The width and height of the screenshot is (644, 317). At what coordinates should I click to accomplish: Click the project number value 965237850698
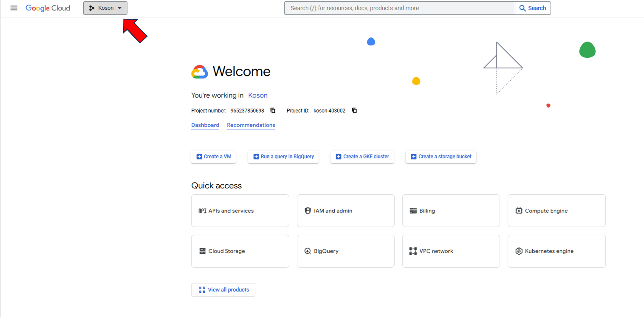[247, 111]
